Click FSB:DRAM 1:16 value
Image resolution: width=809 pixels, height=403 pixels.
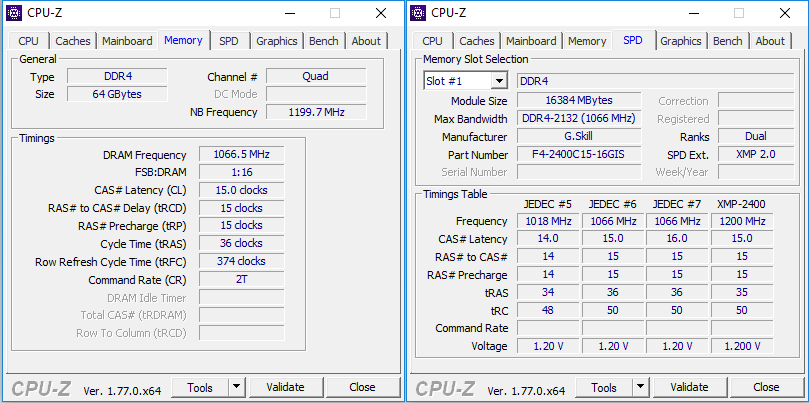pyautogui.click(x=241, y=172)
